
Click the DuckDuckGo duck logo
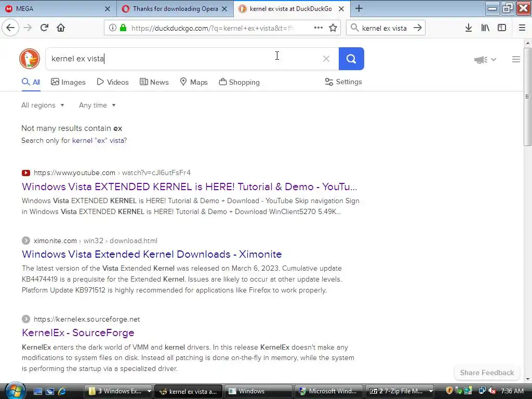(30, 59)
